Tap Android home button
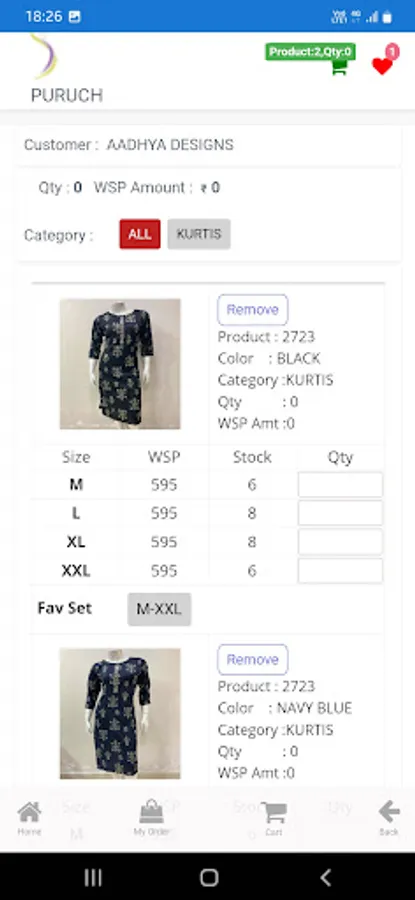 pyautogui.click(x=209, y=877)
